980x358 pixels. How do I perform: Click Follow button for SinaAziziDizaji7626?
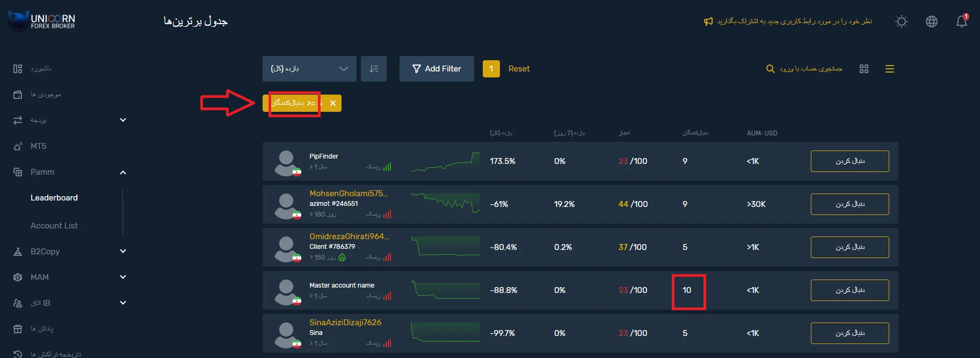tap(850, 333)
